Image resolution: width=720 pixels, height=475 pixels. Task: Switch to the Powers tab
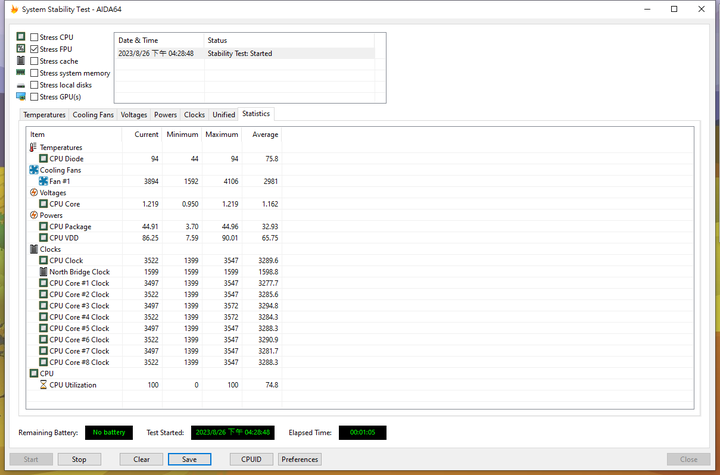(165, 114)
